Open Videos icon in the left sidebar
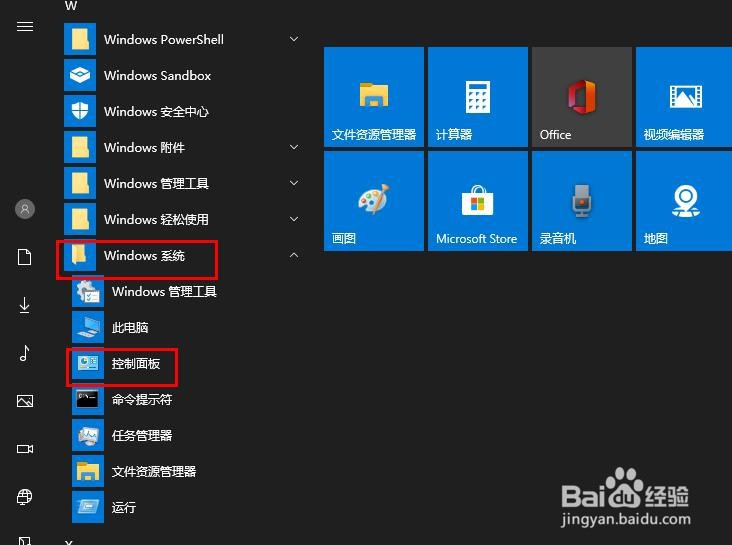 click(x=25, y=449)
